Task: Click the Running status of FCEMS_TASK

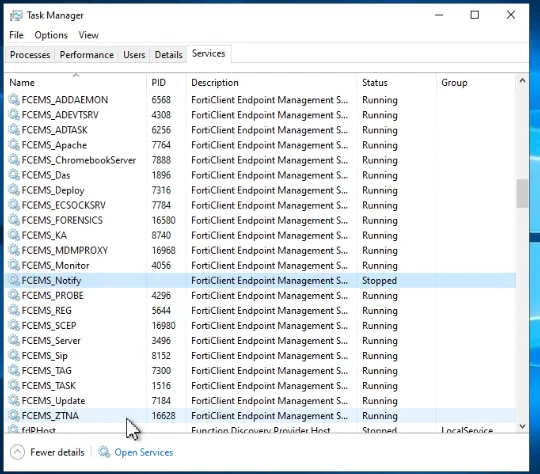Action: click(x=380, y=386)
